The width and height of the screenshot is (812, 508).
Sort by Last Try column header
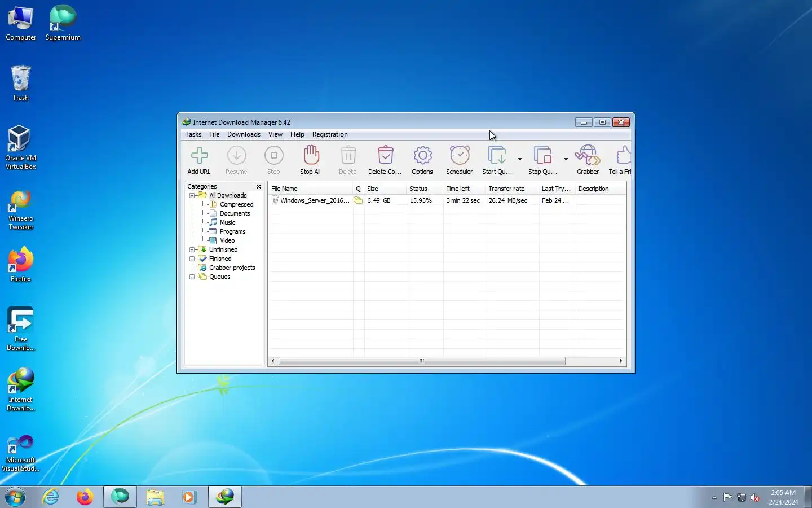coord(557,189)
